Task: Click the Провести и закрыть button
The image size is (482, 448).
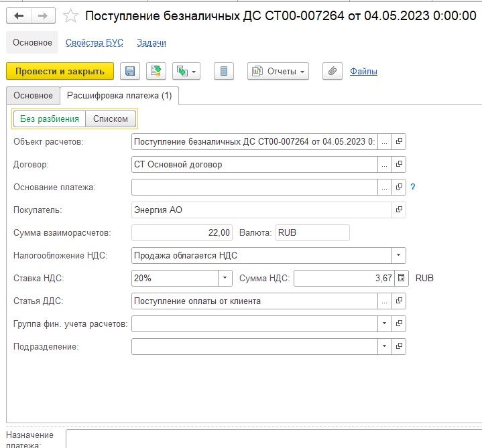Action: [60, 71]
